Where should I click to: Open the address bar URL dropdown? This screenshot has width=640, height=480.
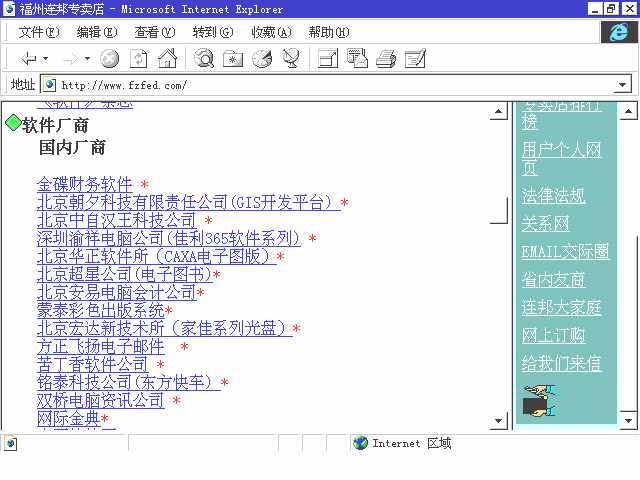point(622,85)
